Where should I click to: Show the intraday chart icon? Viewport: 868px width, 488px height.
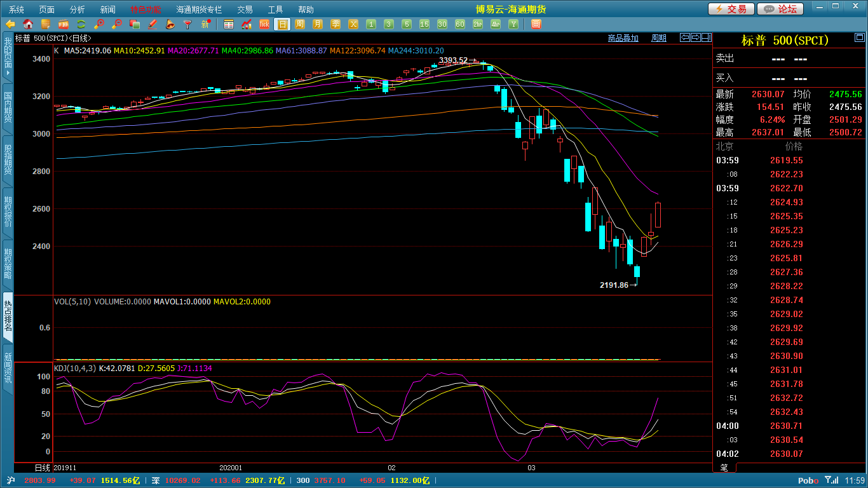247,24
